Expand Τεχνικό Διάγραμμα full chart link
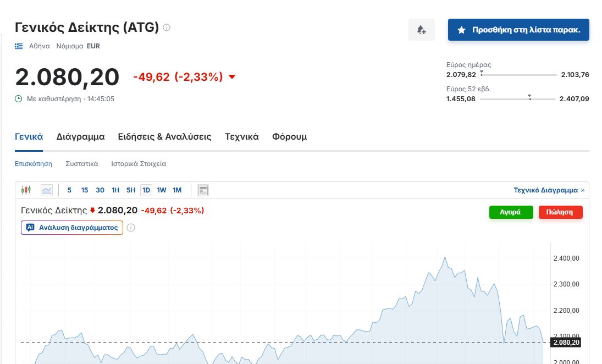602x364 pixels. click(549, 190)
